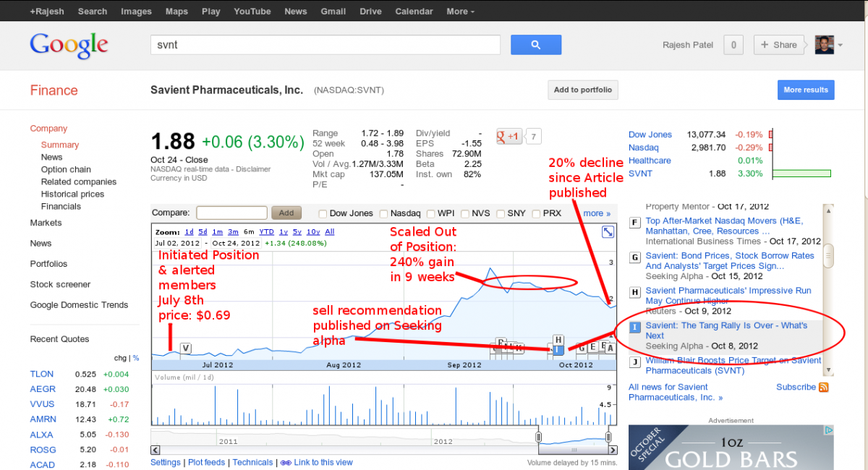Click news marker G on the chart
The height and width of the screenshot is (470, 868).
pos(582,347)
